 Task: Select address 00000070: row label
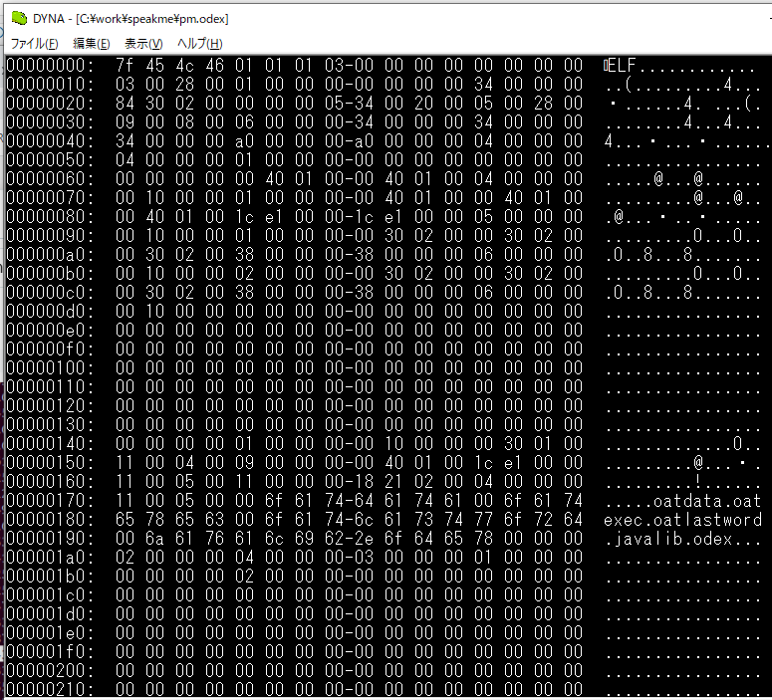50,197
